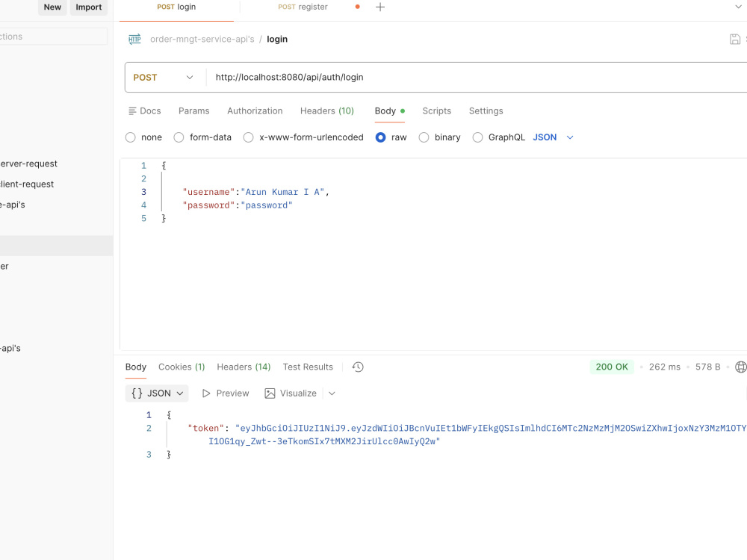Click the Preview play icon in response
The height and width of the screenshot is (560, 747).
coord(206,393)
